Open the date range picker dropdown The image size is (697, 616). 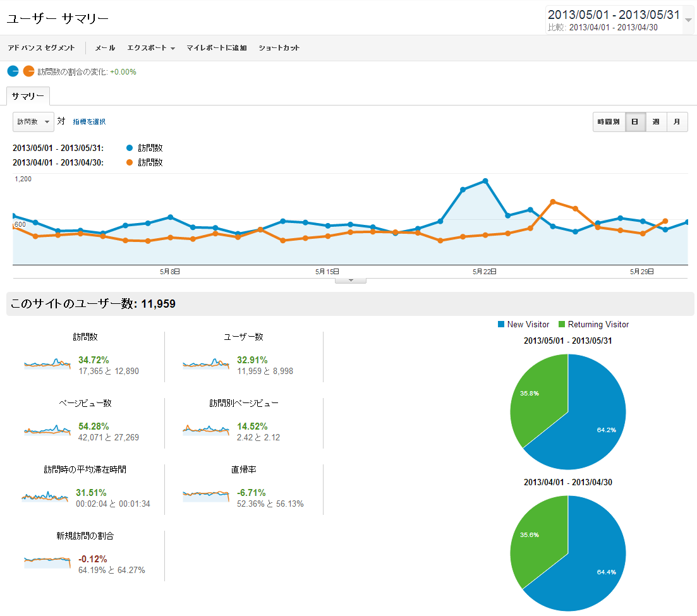coord(688,20)
